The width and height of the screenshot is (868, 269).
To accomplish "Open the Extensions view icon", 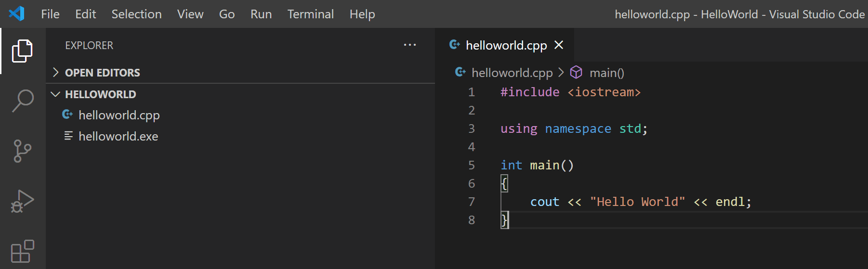I will pos(22,251).
